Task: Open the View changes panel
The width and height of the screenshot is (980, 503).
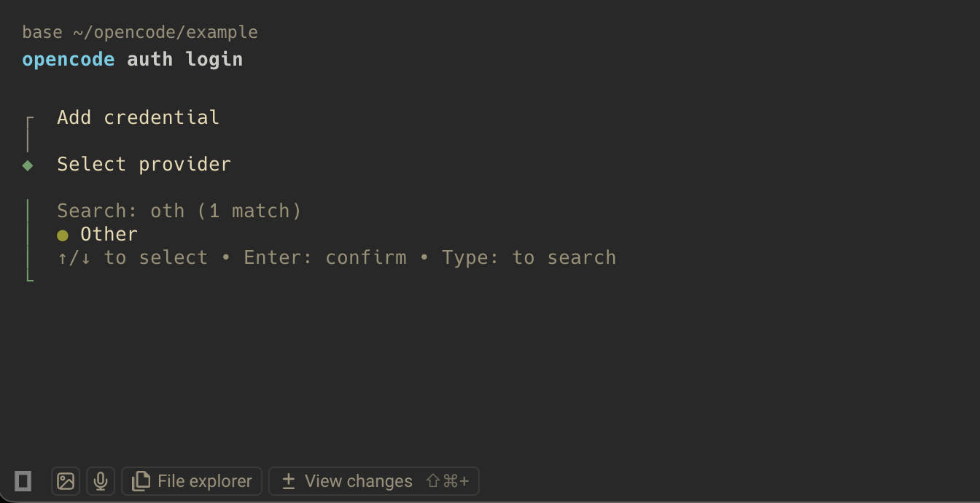Action: tap(358, 481)
